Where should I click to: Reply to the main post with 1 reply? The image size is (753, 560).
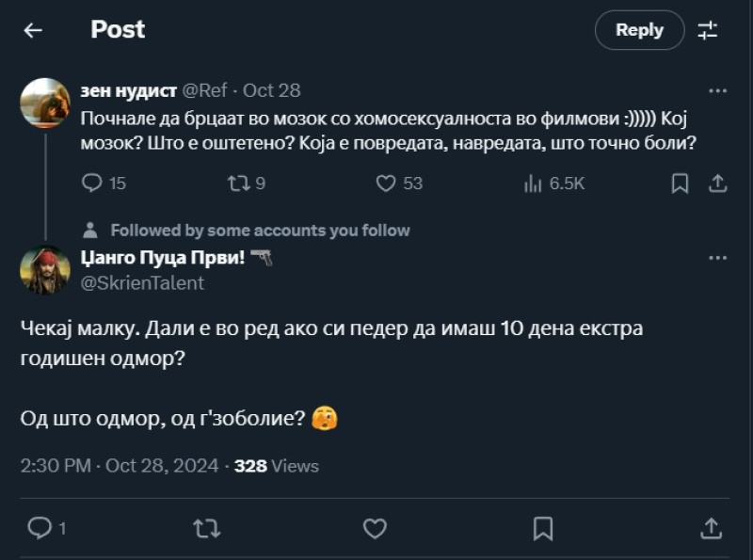(x=40, y=529)
